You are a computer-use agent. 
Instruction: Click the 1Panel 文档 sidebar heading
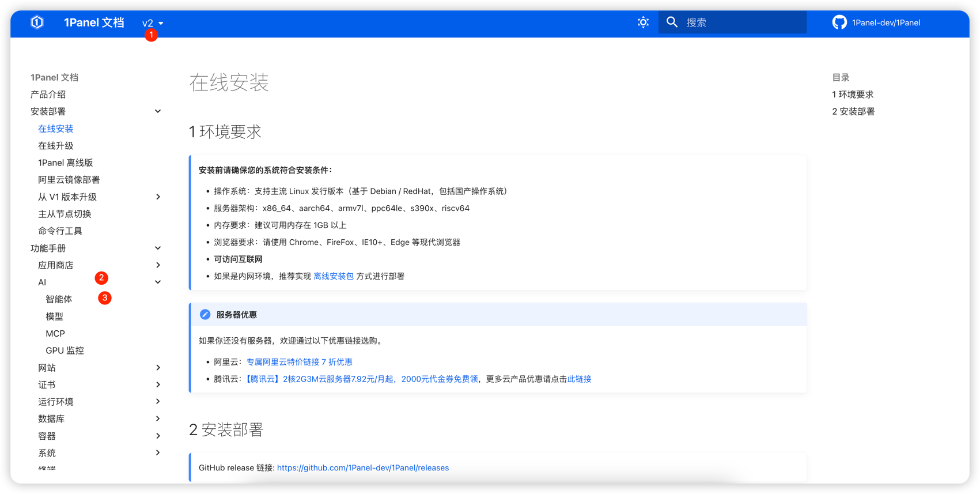55,77
